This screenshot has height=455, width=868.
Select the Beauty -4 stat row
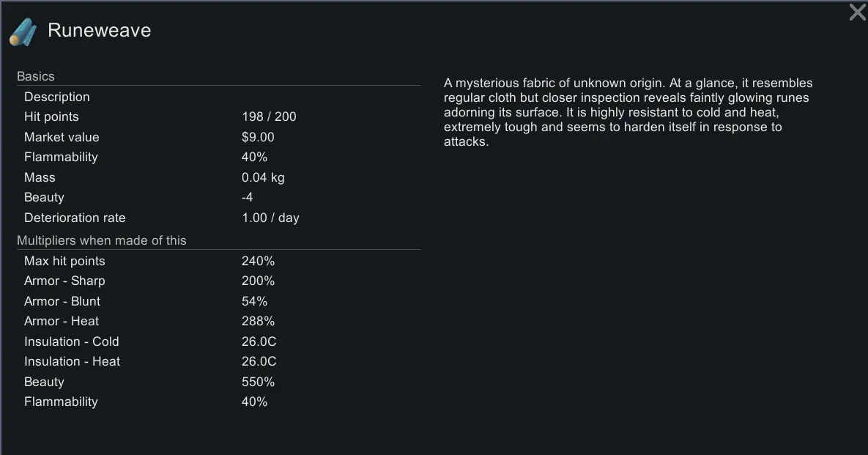tap(44, 197)
